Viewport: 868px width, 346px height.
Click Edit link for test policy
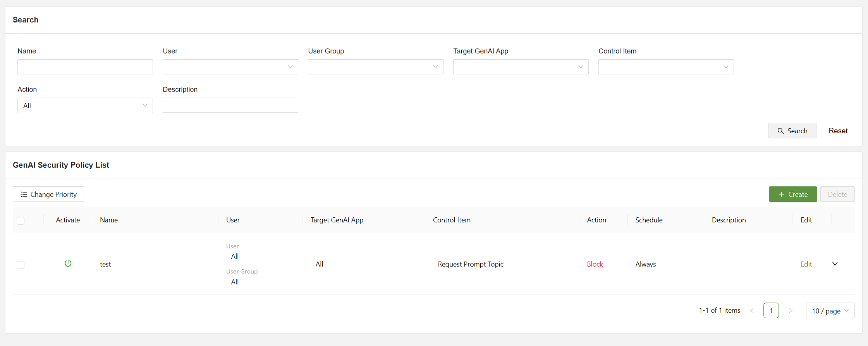pos(806,264)
